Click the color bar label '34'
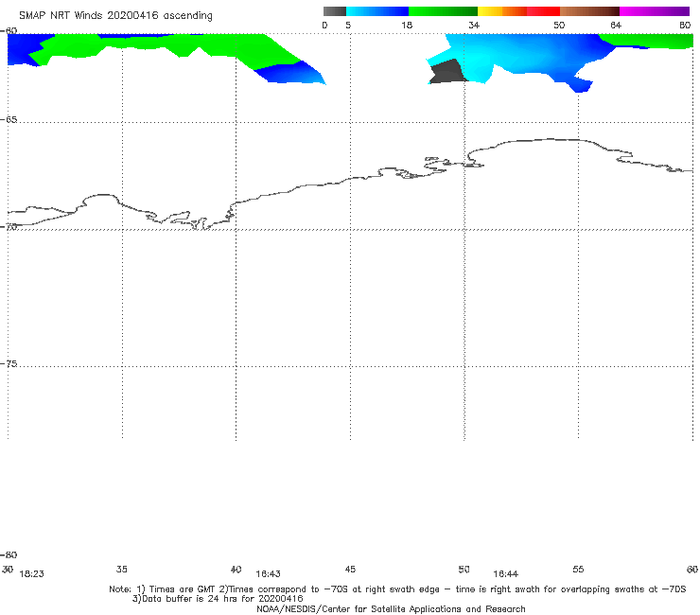Screen dimensions: 700x615 (474, 25)
